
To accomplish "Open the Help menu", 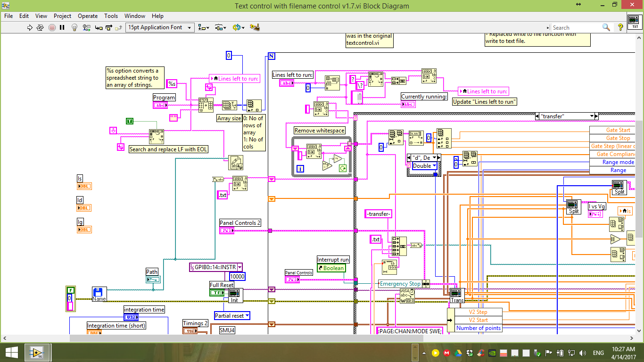I will 157,16.
